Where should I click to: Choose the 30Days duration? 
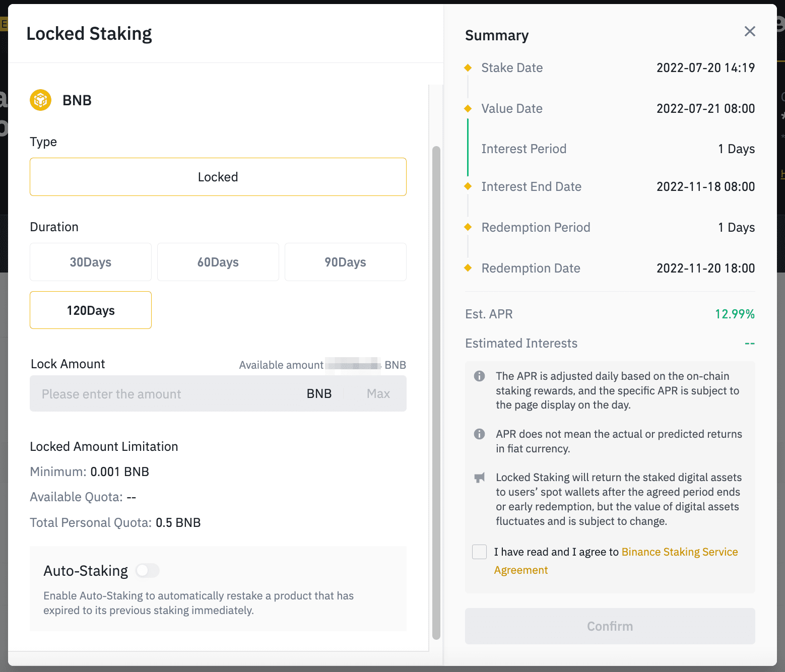click(x=91, y=262)
